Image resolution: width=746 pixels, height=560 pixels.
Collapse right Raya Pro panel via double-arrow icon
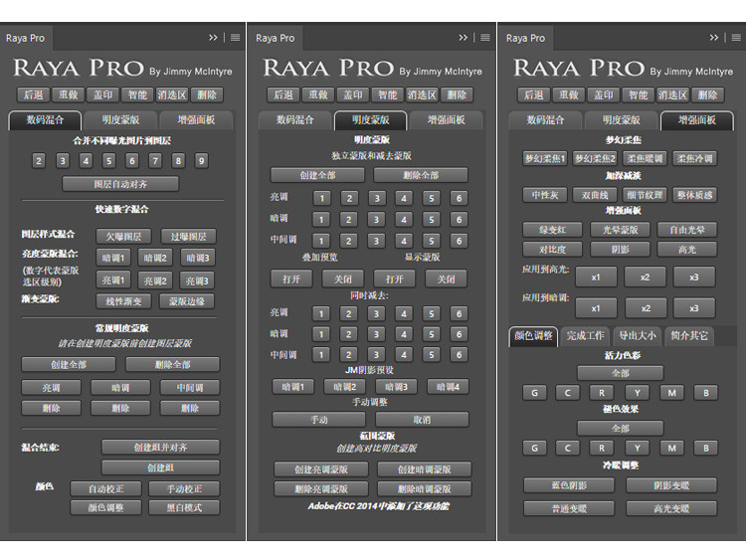(x=713, y=38)
